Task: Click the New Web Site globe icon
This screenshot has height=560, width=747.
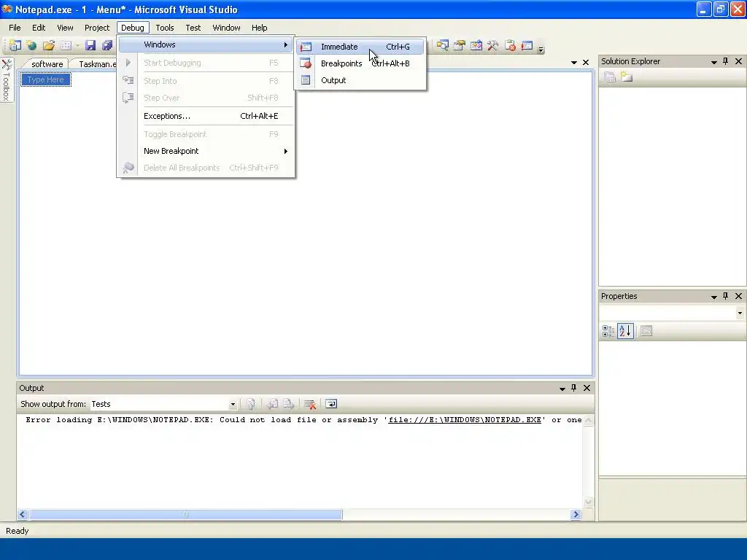Action: click(32, 45)
